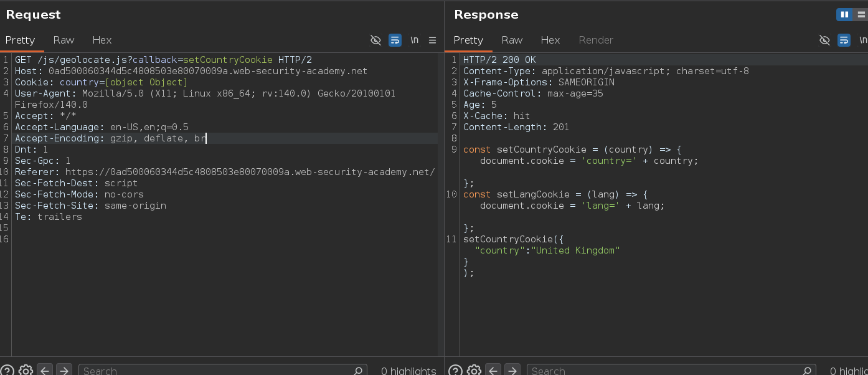Toggle the \n newline display in Request panel

tap(414, 40)
